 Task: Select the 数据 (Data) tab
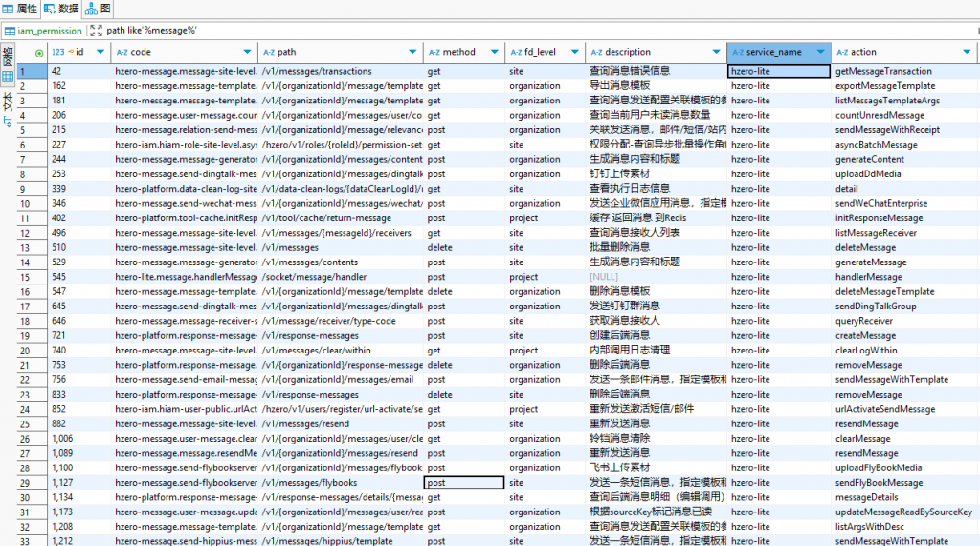61,9
